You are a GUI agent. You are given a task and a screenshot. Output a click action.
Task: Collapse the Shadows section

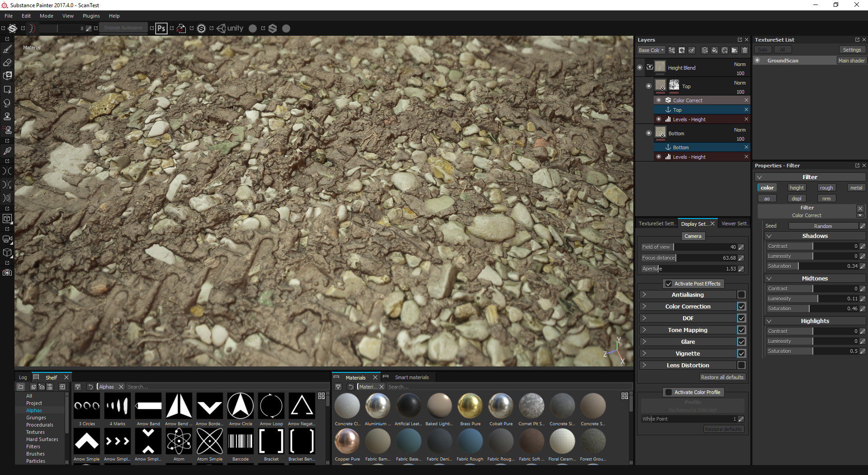pos(769,236)
